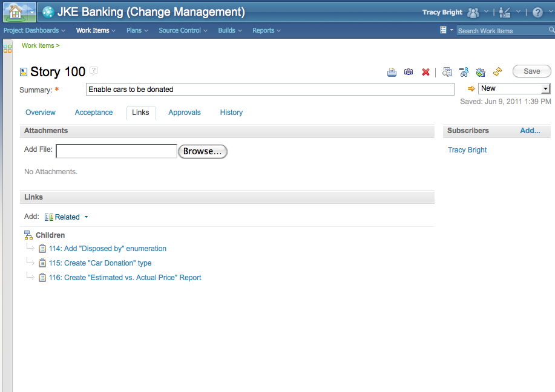555x392 pixels.
Task: Switch to the Acceptance tab
Action: point(94,113)
